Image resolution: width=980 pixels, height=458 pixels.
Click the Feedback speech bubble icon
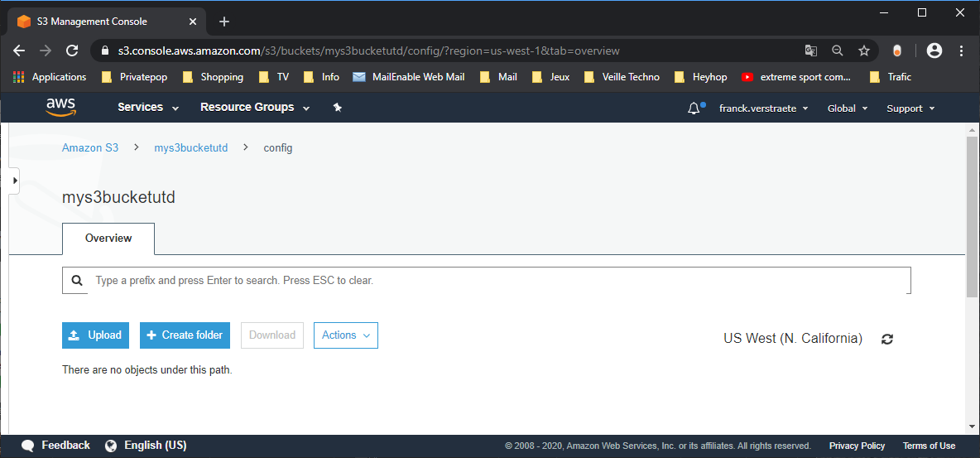[27, 446]
